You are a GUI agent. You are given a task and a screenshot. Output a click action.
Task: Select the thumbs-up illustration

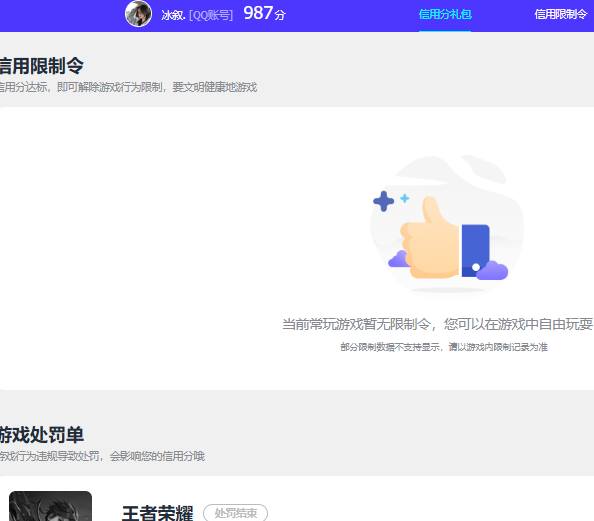coord(447,224)
